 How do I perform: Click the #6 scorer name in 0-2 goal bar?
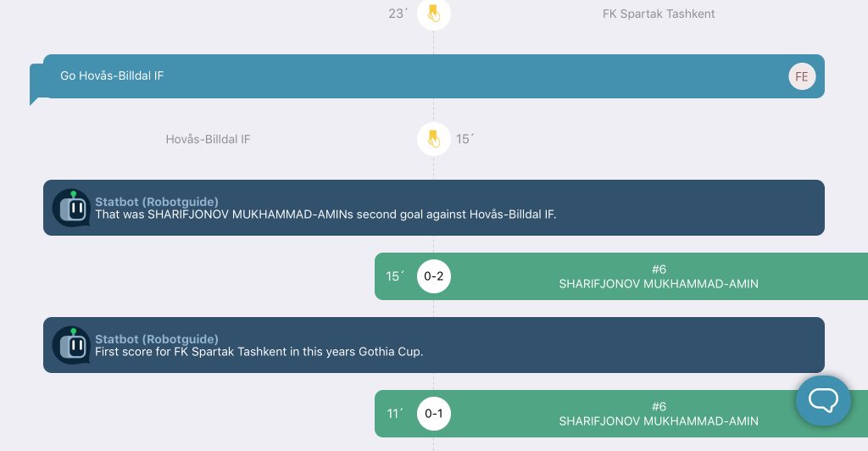coord(659,284)
